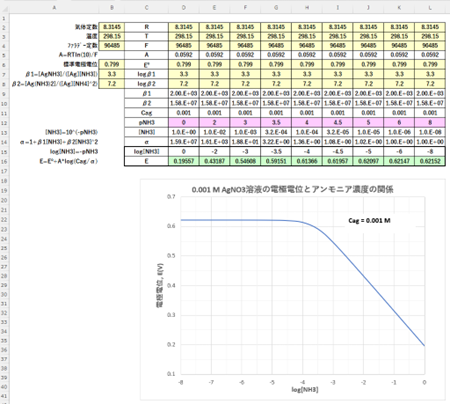Viewport: 450px width, 404px height.
Task: Click α cell showing 1.59E+07
Action: (184, 142)
